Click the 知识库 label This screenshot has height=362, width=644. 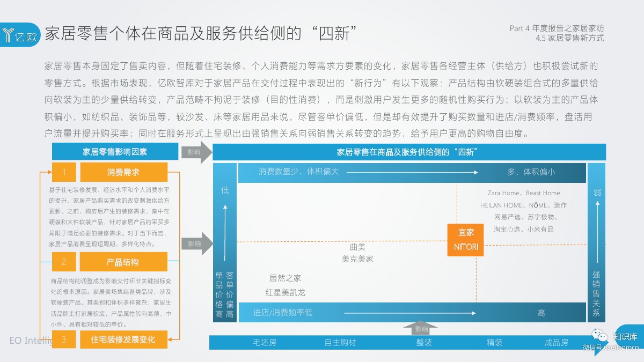click(x=625, y=337)
